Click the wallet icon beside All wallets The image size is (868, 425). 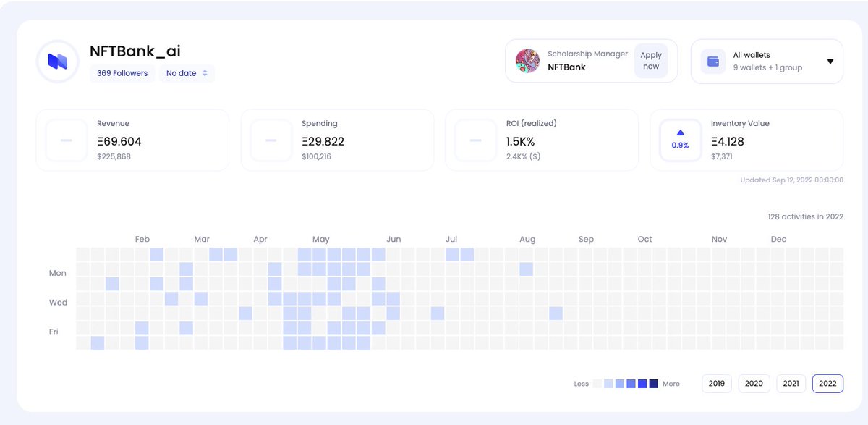coord(713,62)
